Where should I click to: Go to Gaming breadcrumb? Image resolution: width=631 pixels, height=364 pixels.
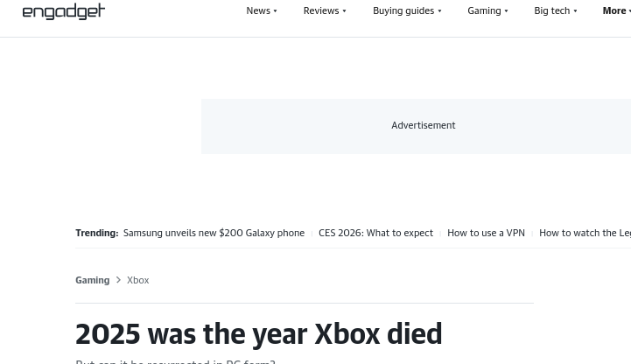tap(92, 280)
